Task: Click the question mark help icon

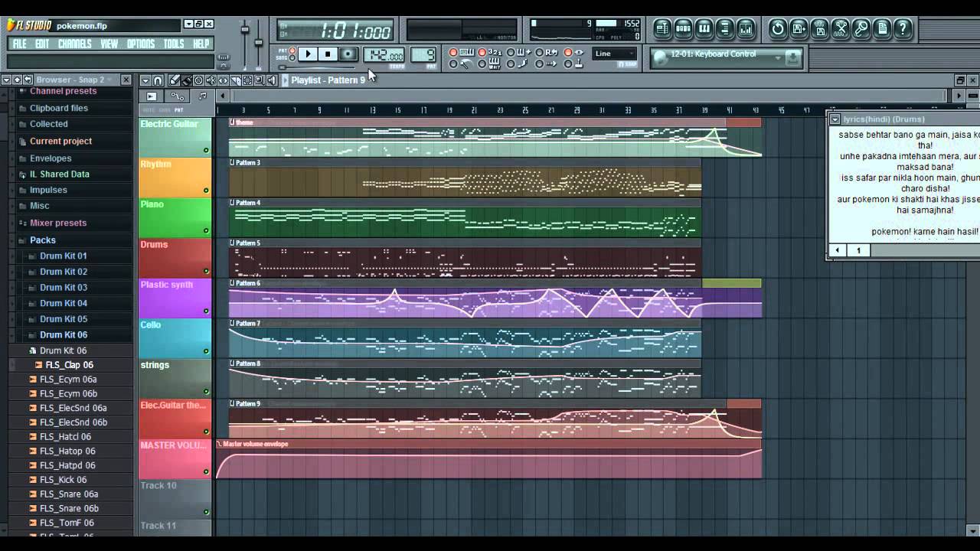Action: (903, 29)
